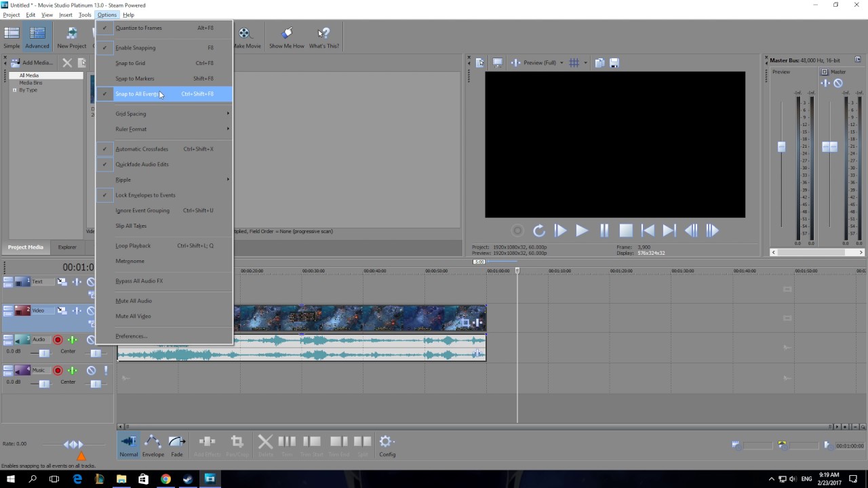This screenshot has width=868, height=488.
Task: Arm Audio track for record
Action: (x=58, y=340)
